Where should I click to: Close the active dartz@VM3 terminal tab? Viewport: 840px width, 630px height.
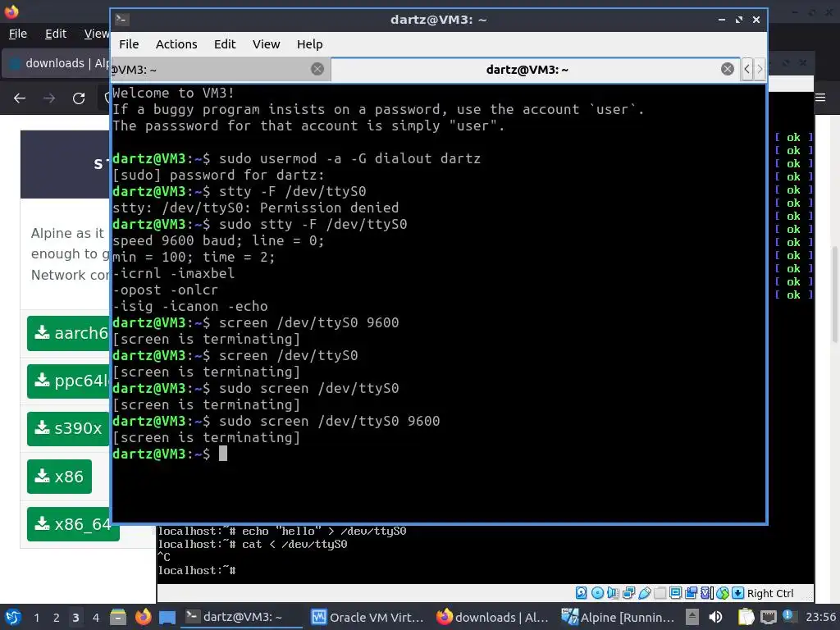tap(727, 69)
